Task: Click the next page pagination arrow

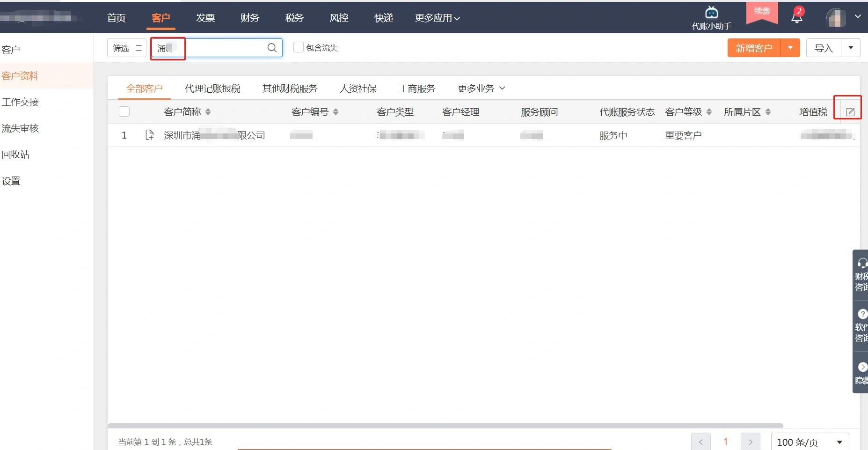Action: click(751, 442)
